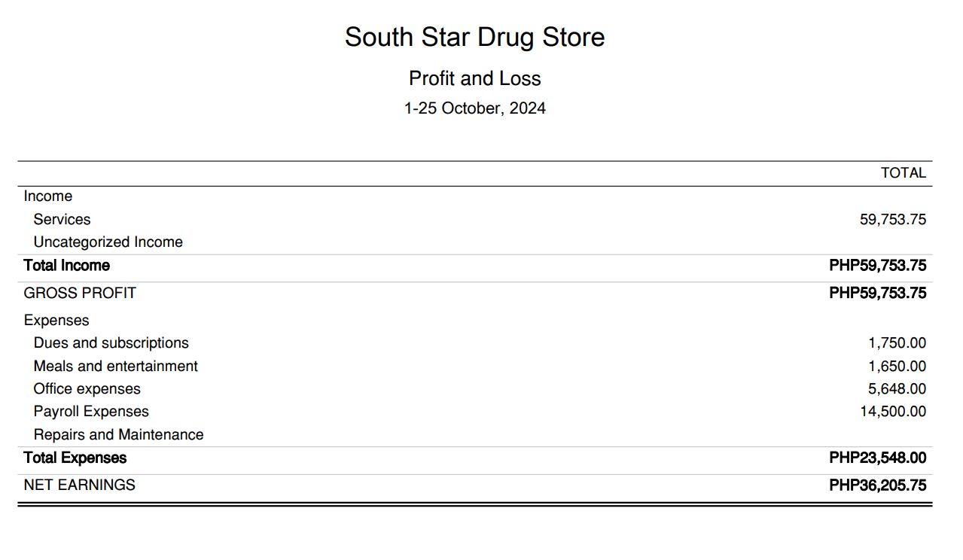Open the Total Income amount PHP59,753.75
This screenshot has height=560, width=963.
(877, 266)
